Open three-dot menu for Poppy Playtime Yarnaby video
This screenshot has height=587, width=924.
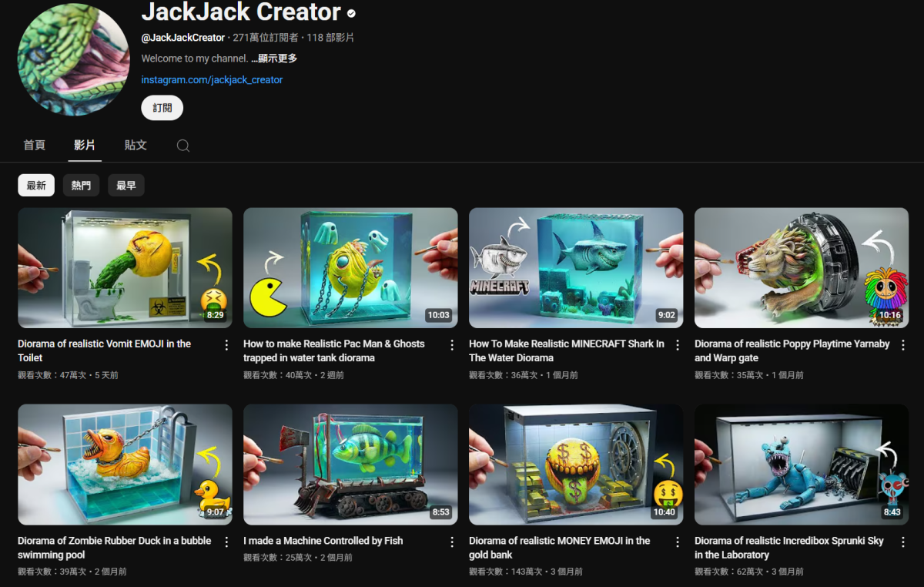[x=903, y=345]
